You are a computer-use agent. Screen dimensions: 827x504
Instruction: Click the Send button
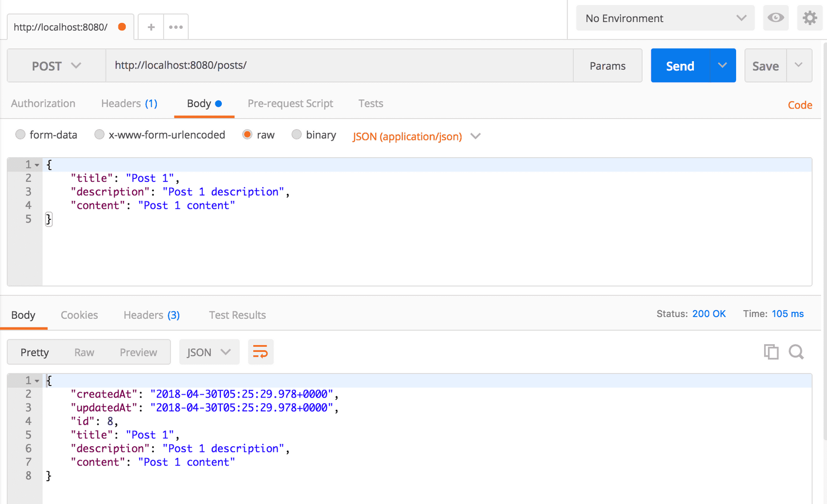(x=681, y=65)
